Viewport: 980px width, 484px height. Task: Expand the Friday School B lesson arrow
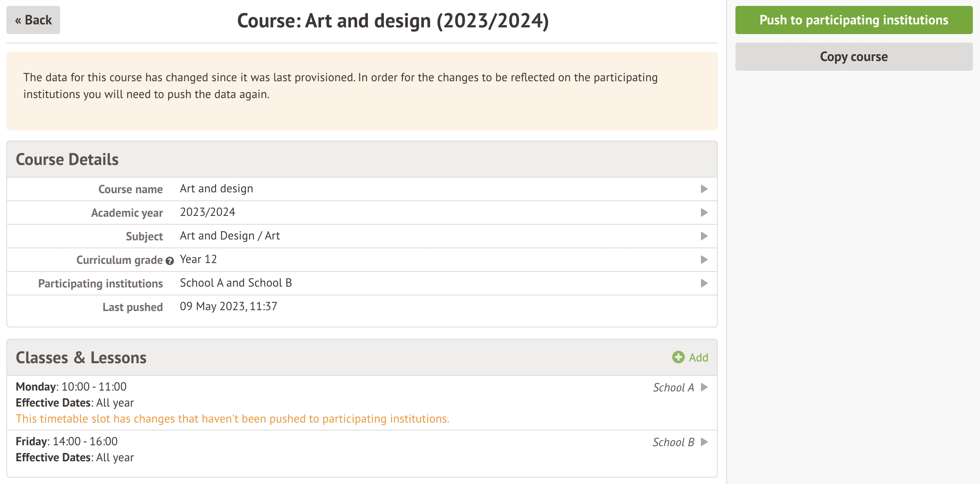tap(704, 442)
